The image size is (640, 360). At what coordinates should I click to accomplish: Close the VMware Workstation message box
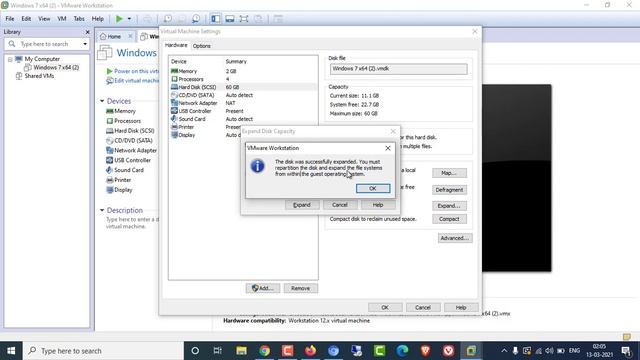click(388, 148)
